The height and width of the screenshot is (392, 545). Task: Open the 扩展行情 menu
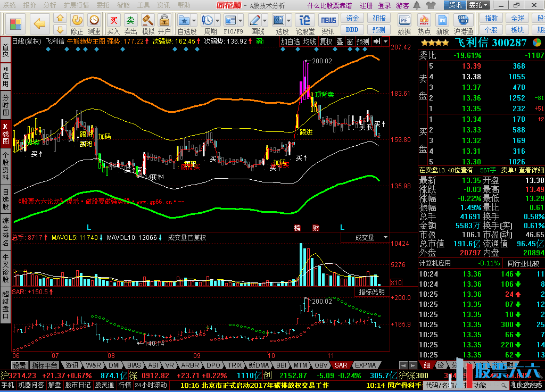(76, 5)
